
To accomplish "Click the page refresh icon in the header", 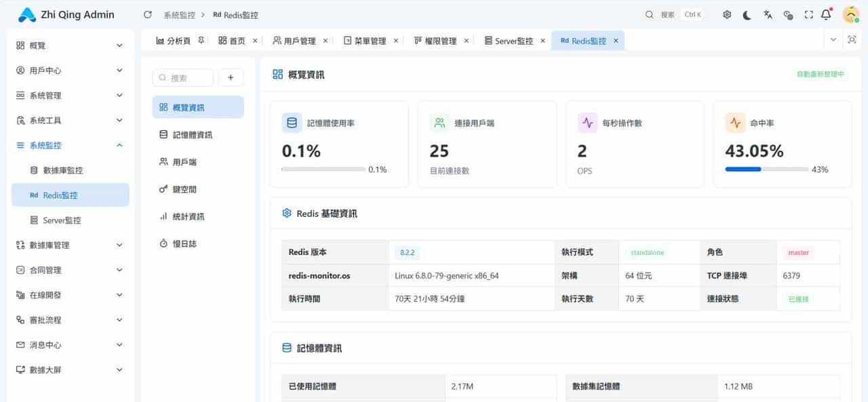I will [146, 14].
